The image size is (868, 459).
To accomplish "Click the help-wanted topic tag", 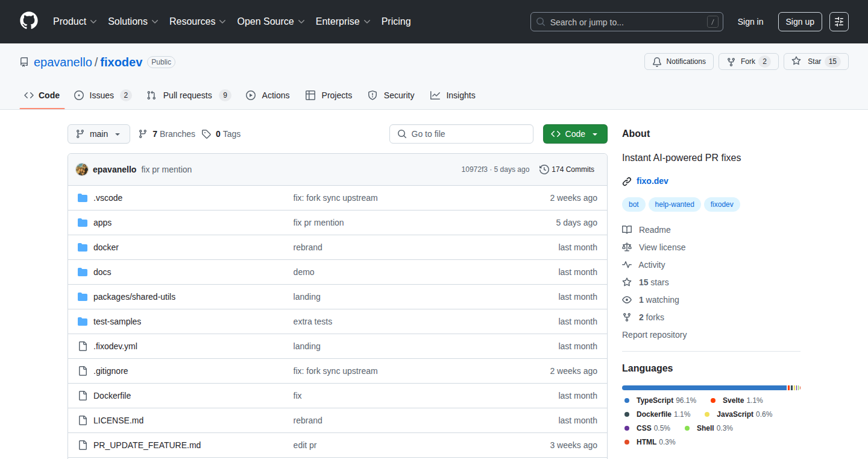I will (x=675, y=204).
